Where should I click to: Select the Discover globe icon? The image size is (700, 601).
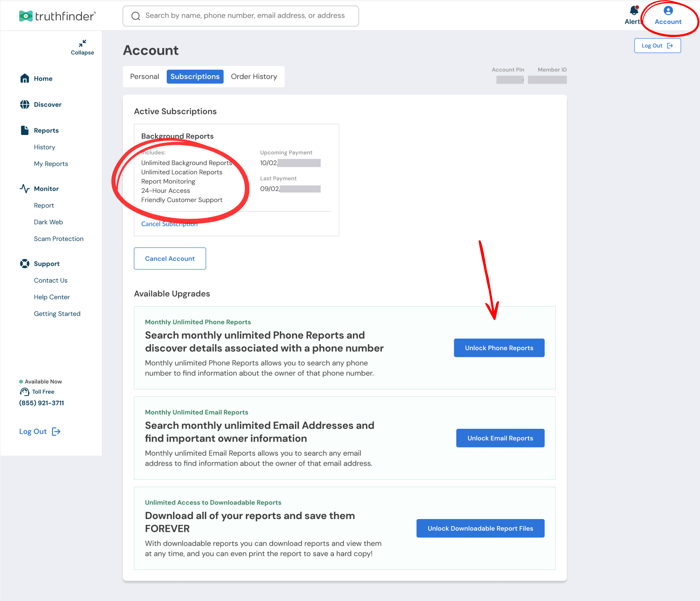pos(25,104)
